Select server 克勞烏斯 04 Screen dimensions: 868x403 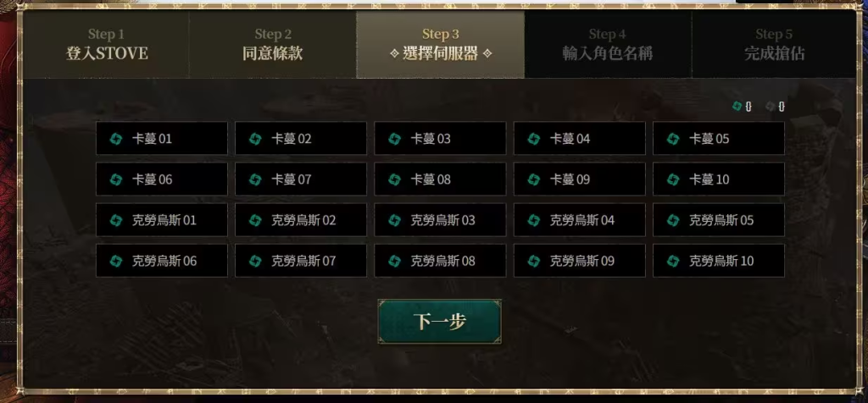click(579, 221)
